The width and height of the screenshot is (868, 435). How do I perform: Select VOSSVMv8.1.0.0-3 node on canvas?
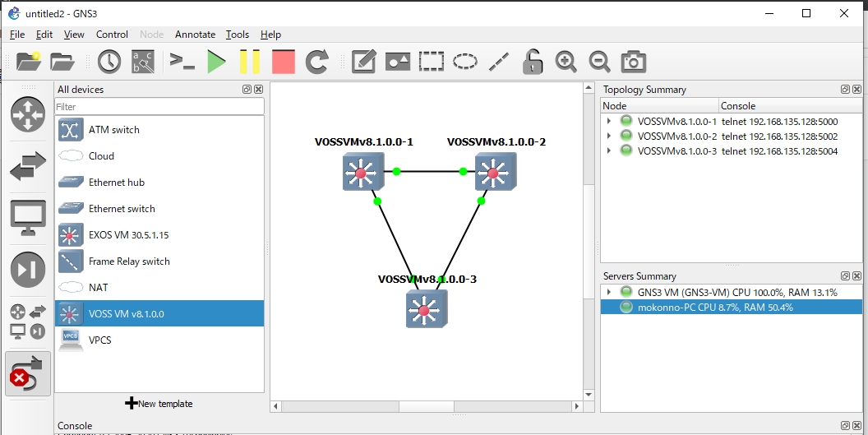(427, 309)
